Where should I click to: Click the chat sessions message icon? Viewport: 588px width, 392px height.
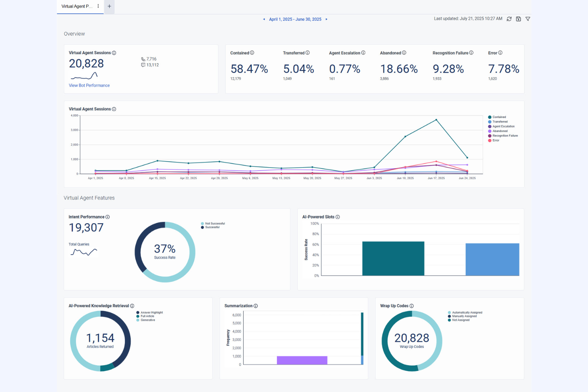(x=143, y=65)
